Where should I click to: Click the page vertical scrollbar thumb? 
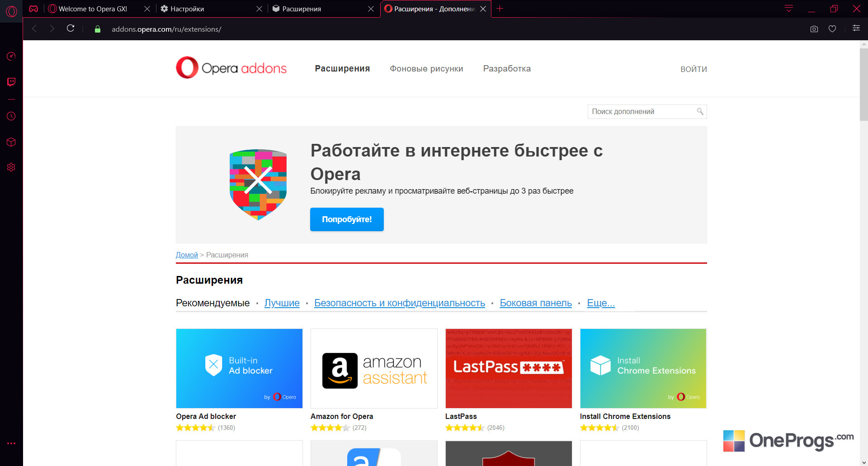click(863, 85)
